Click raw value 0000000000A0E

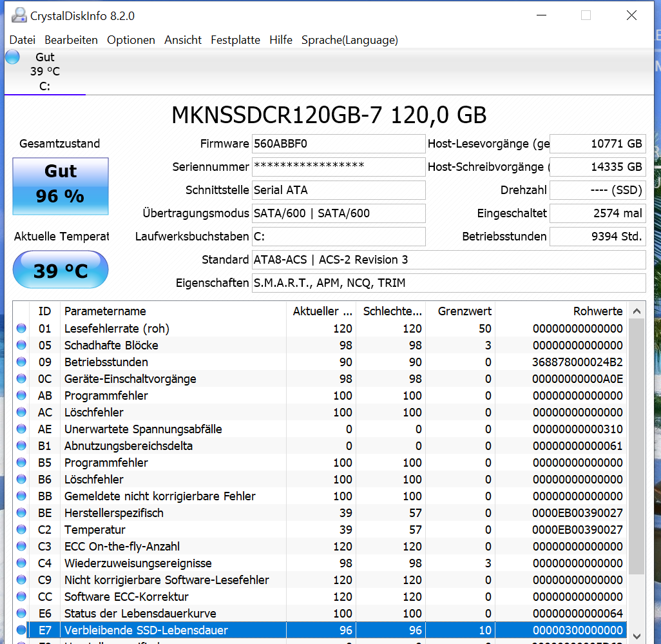tap(577, 378)
